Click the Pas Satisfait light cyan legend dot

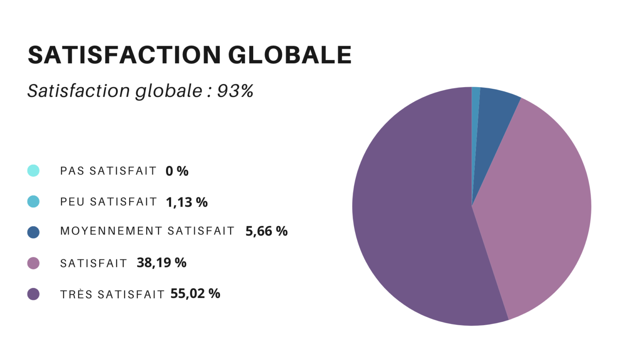[x=33, y=171]
